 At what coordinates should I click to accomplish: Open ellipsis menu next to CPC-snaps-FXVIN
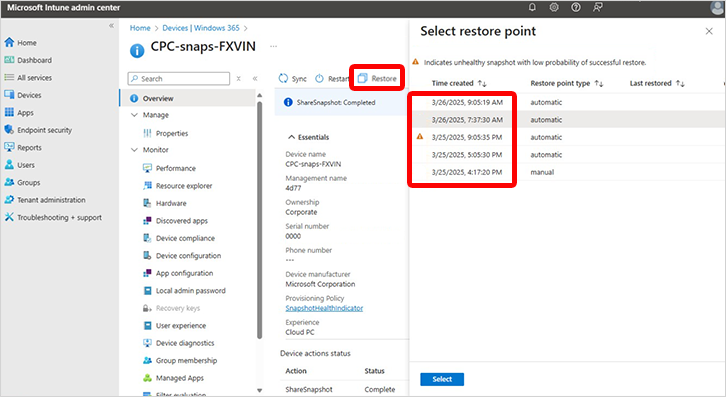(x=274, y=46)
